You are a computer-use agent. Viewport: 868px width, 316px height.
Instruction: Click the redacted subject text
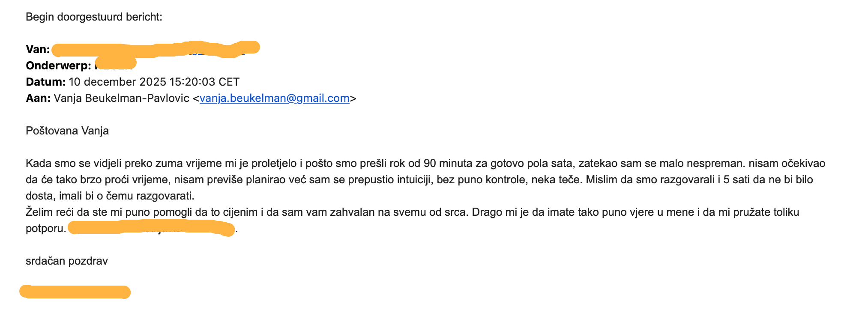pos(115,64)
